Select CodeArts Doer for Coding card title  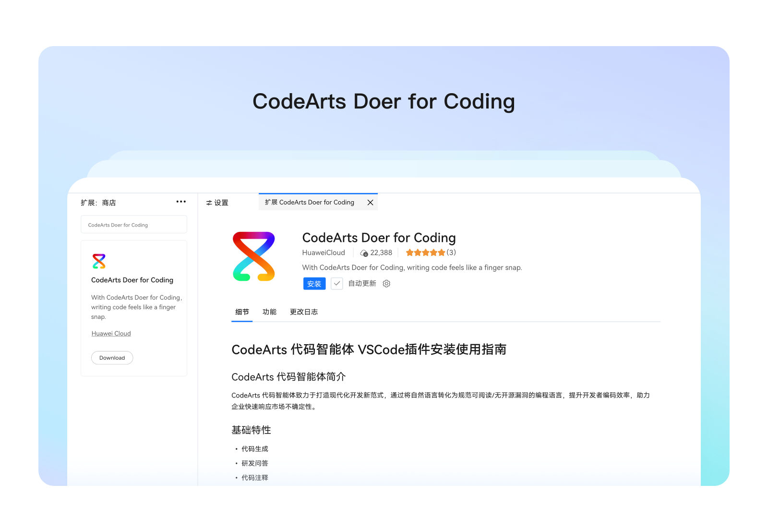(132, 280)
